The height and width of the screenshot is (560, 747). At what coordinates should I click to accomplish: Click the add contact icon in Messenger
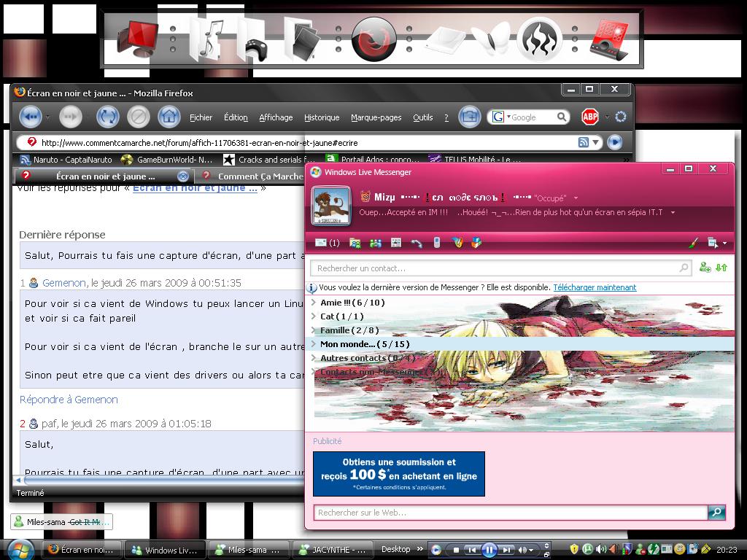pyautogui.click(x=705, y=268)
